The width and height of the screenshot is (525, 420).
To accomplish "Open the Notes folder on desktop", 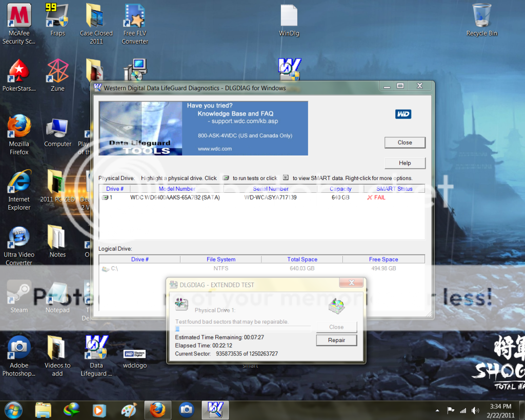I will tap(57, 241).
